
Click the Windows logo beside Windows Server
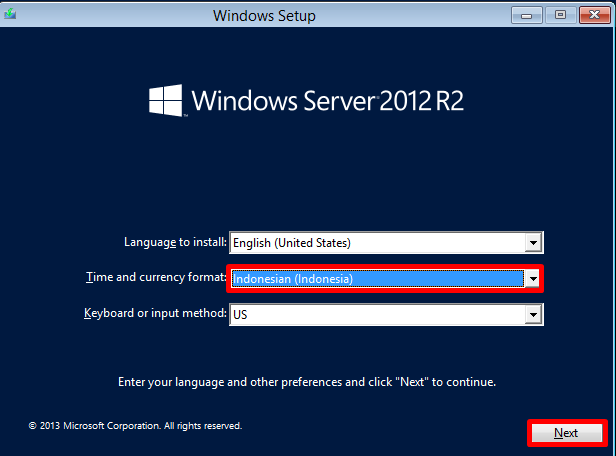[164, 100]
